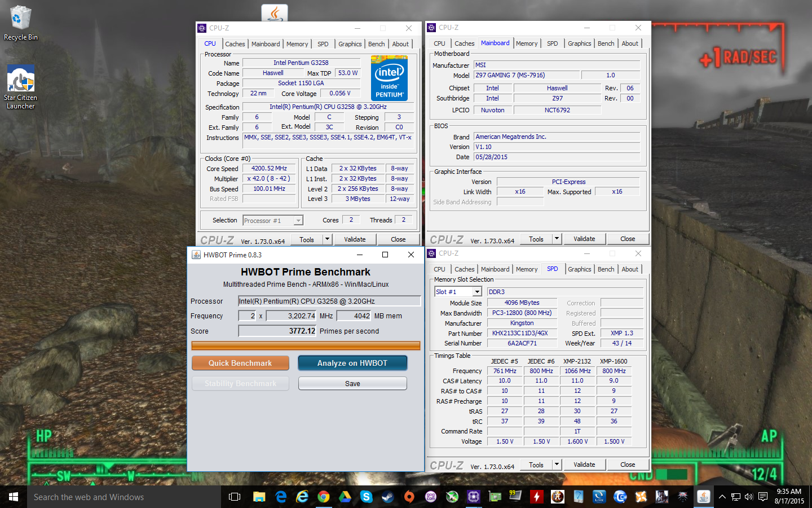Click the BIOS date 05/28/2015

pos(557,157)
